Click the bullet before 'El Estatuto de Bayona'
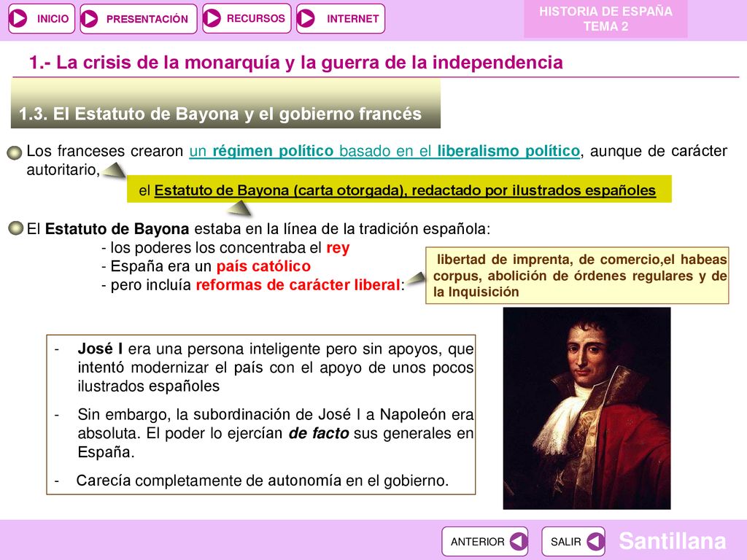Viewport: 747px width, 560px height. coord(16,228)
